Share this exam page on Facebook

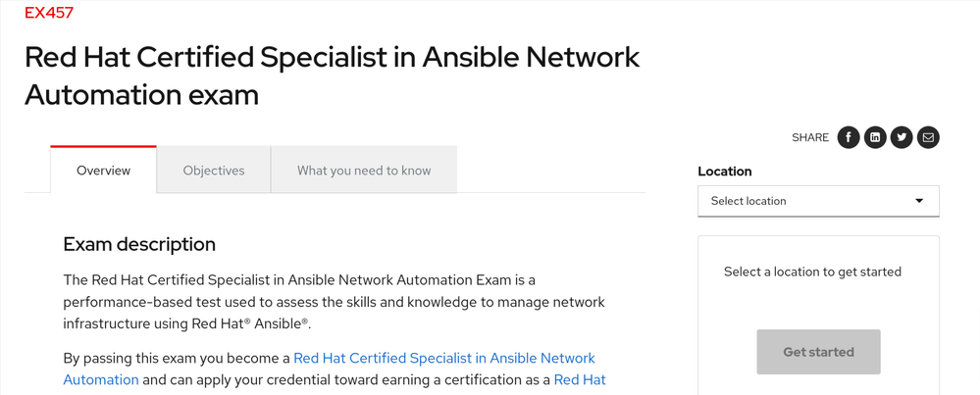(849, 138)
